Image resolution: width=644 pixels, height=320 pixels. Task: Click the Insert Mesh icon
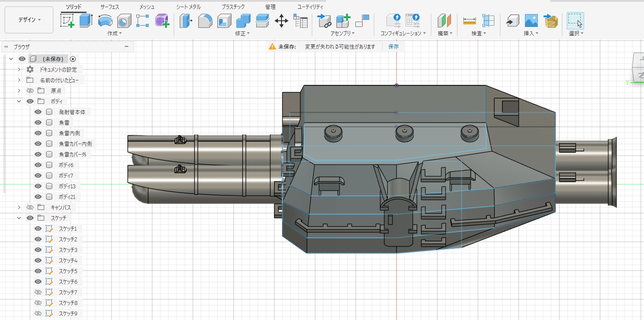click(x=551, y=21)
